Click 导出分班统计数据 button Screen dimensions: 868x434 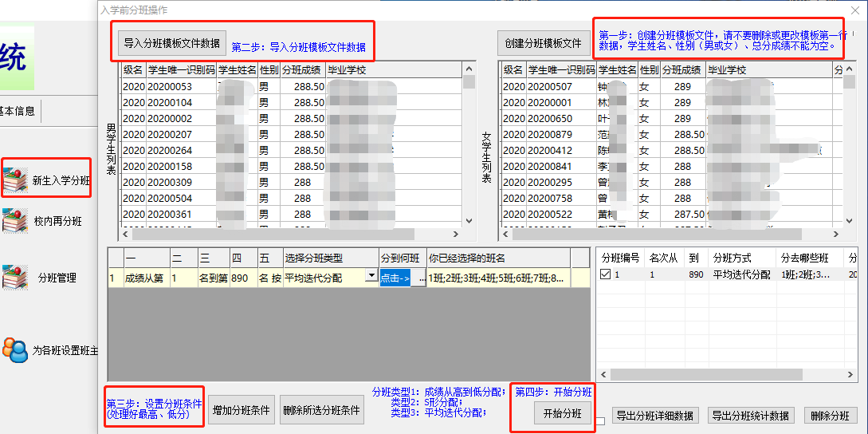point(751,415)
